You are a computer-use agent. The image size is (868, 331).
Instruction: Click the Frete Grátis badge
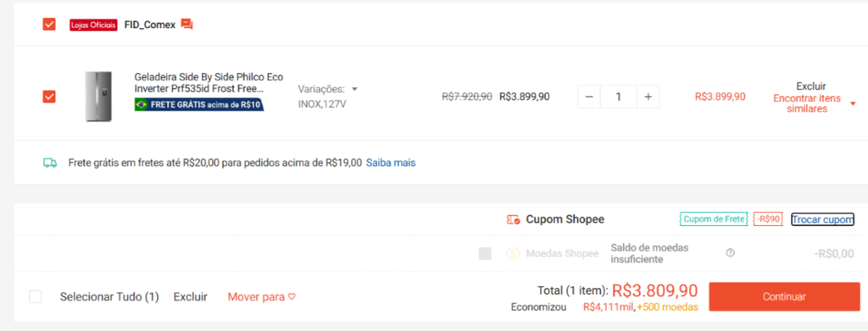click(199, 104)
